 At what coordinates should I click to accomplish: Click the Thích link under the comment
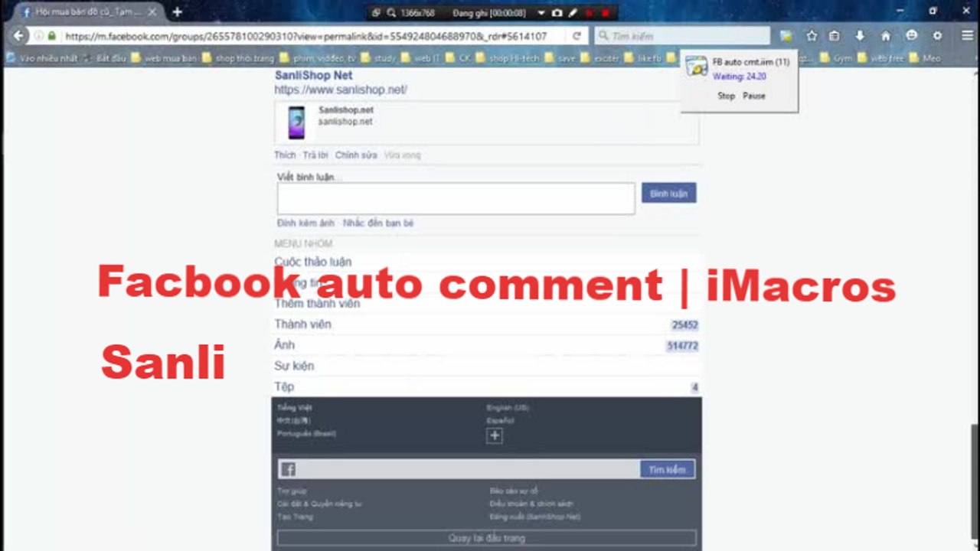tap(284, 155)
